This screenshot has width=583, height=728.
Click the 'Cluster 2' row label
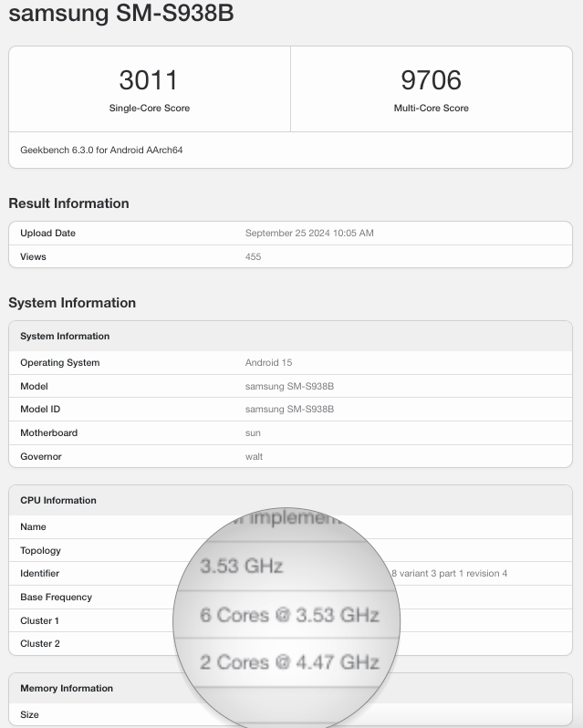(x=40, y=643)
